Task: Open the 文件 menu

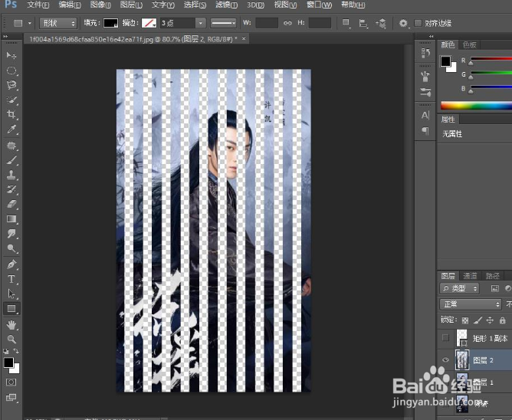Action: tap(38, 5)
